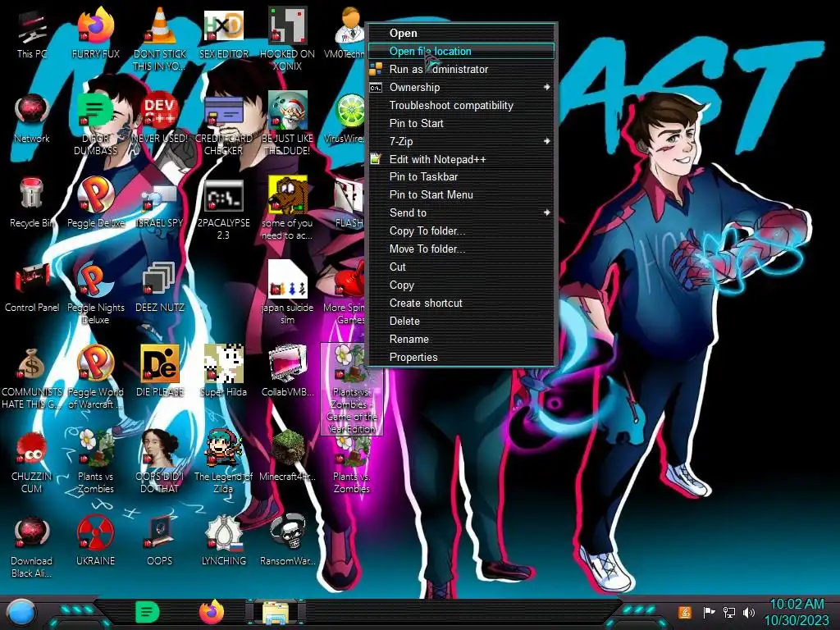The width and height of the screenshot is (840, 630).
Task: Expand the Ownership submenu
Action: point(461,87)
